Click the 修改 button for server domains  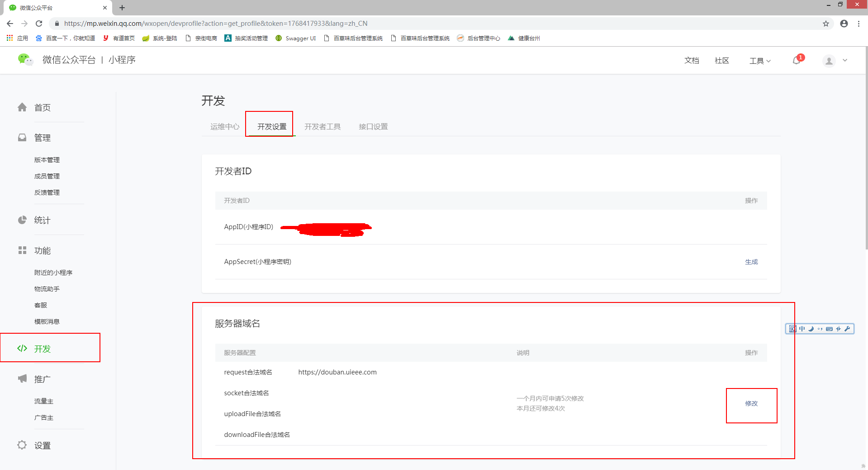tap(751, 403)
